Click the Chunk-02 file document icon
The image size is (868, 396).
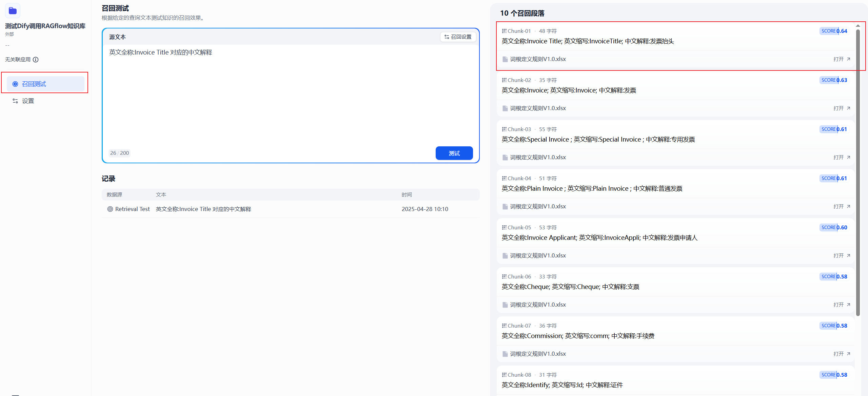coord(505,108)
